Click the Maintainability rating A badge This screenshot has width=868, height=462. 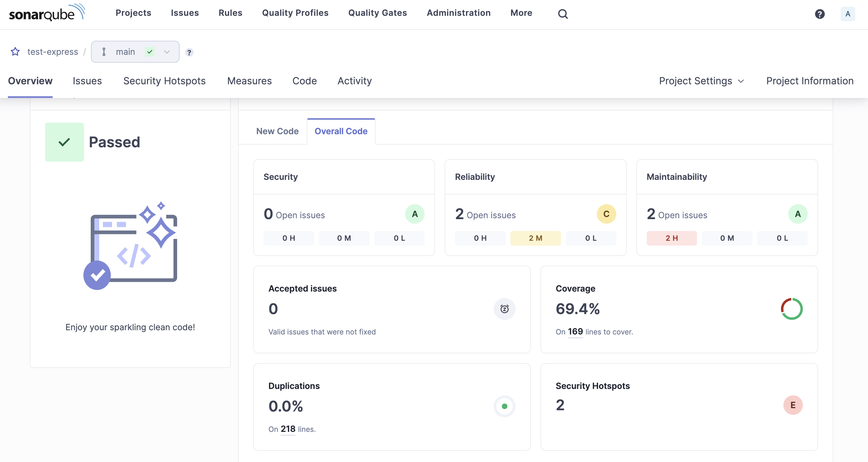[x=798, y=214]
